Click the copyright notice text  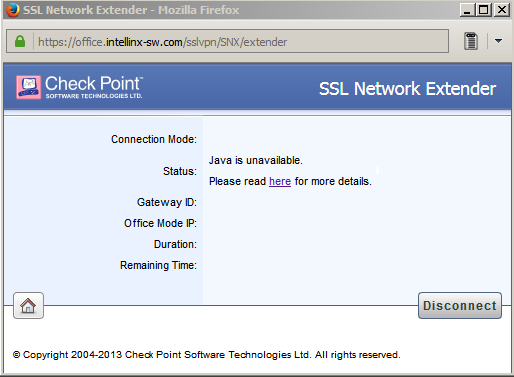click(x=207, y=355)
